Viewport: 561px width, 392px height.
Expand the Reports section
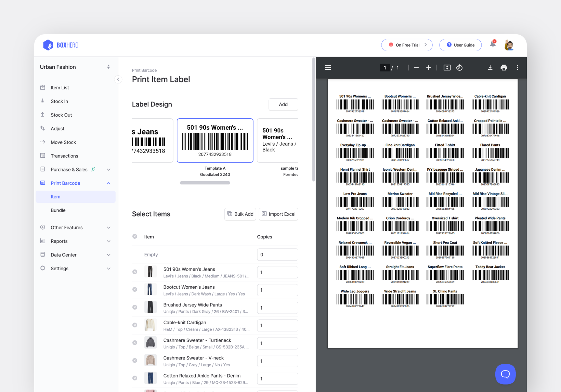(109, 241)
